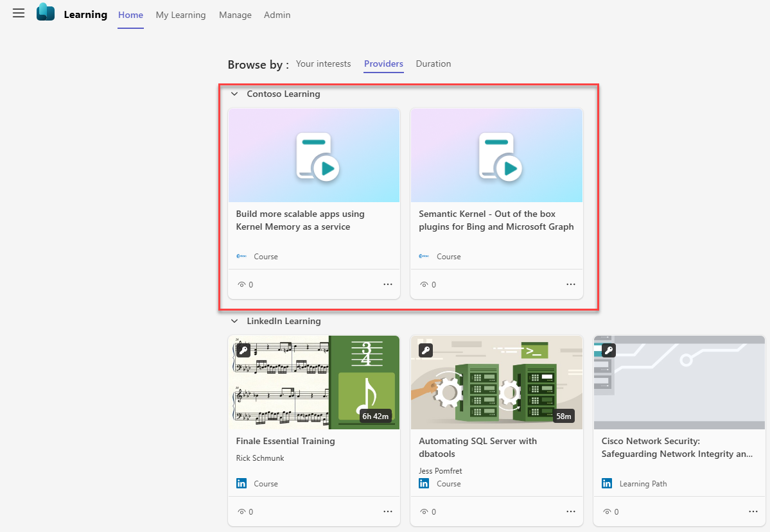Click views eye icon on Build more scalable apps

click(241, 285)
